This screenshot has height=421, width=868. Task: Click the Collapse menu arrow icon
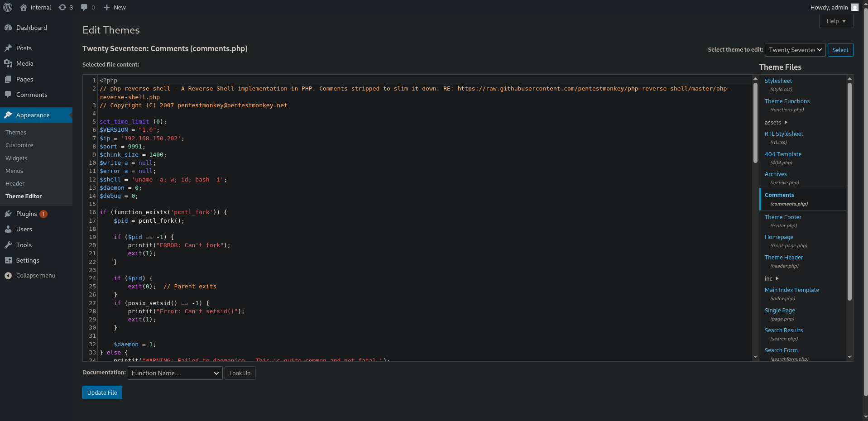[8, 275]
